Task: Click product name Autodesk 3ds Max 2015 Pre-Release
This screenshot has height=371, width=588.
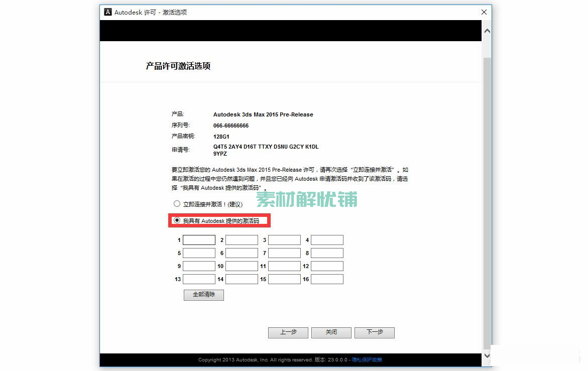Action: click(x=263, y=114)
